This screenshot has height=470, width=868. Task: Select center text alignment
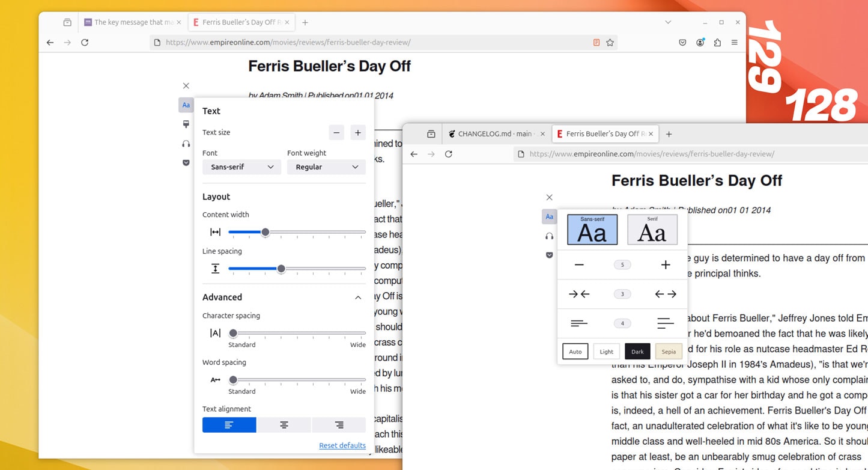(284, 425)
